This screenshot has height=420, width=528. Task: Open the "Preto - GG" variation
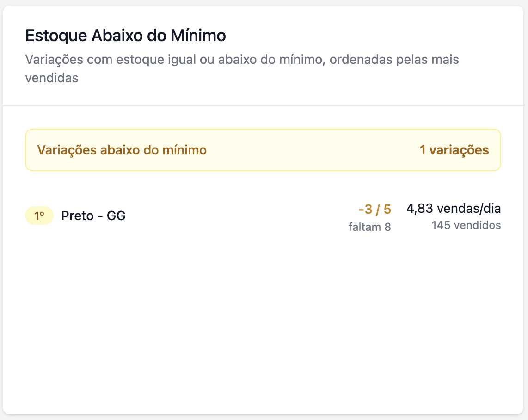[93, 216]
